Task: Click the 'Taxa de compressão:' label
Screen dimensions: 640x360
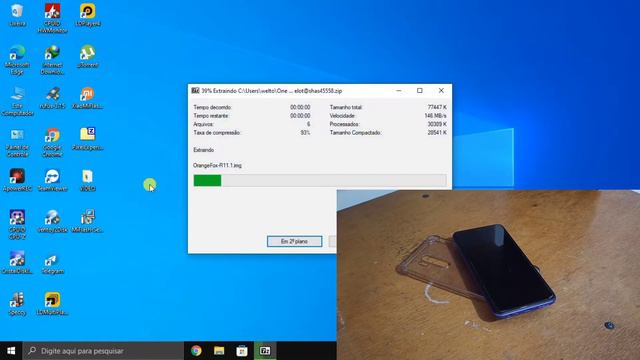Action: tap(217, 133)
